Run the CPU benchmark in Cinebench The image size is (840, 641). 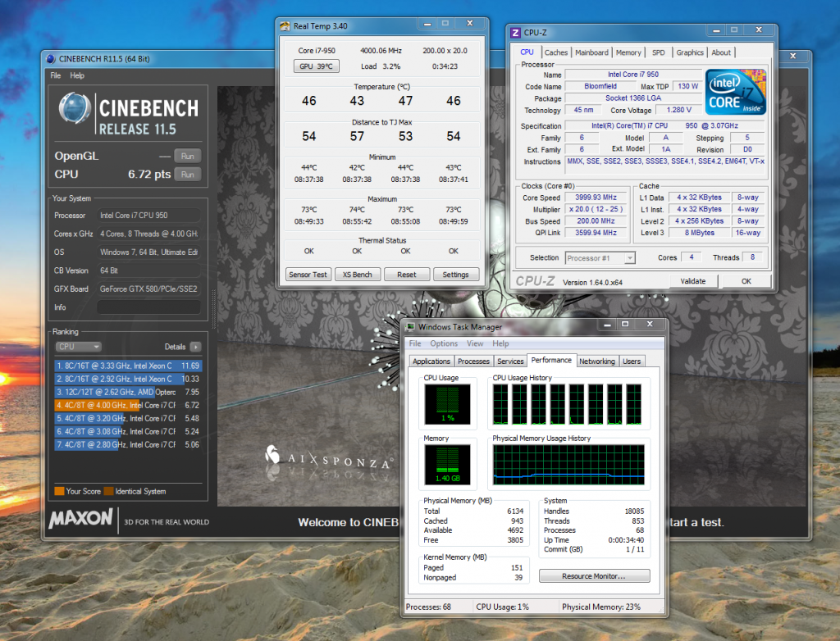(188, 174)
